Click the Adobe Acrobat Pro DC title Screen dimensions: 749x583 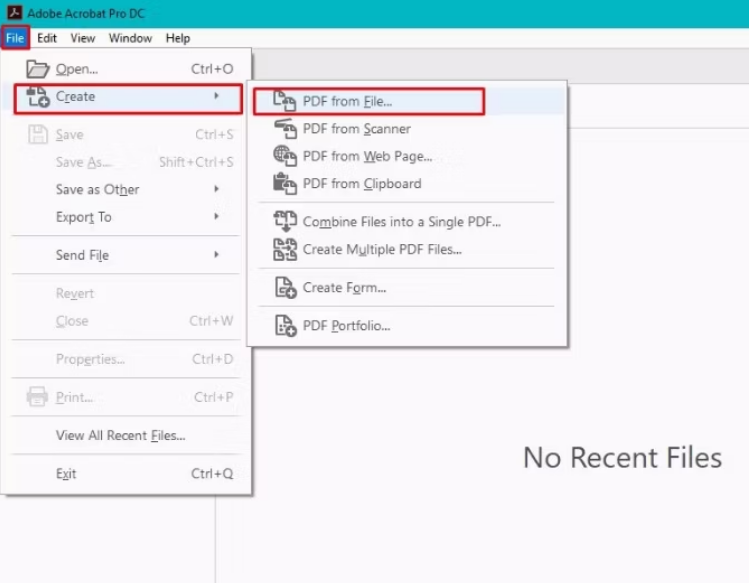86,13
